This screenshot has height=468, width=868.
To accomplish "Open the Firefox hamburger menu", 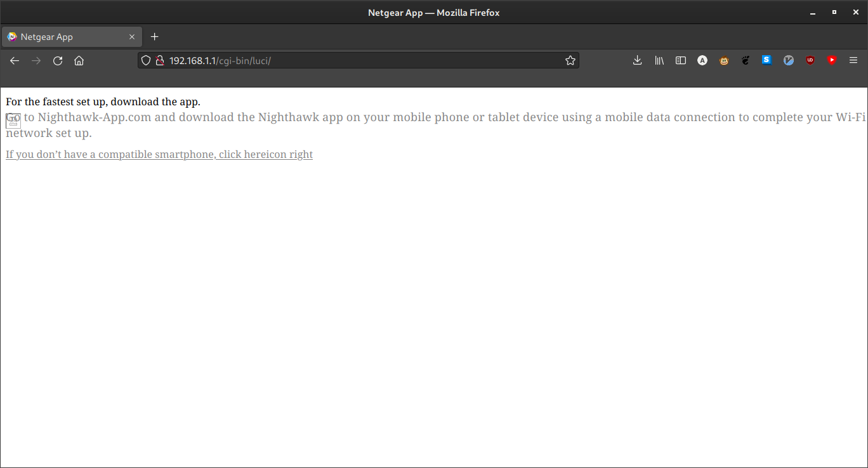I will click(853, 61).
